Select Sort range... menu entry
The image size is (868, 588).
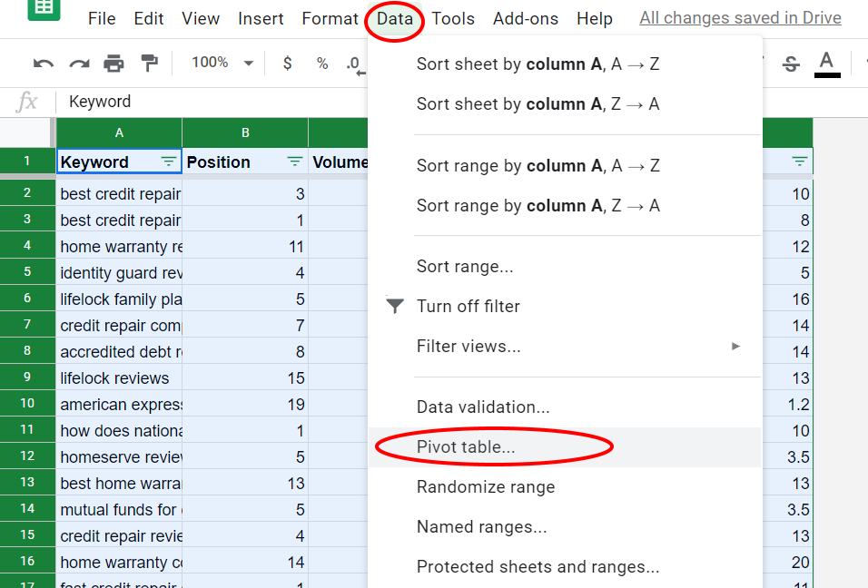565,267
